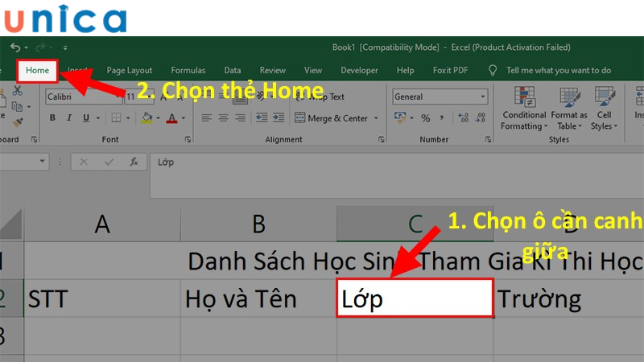Switch to the Formulas tab
This screenshot has height=362, width=644.
tap(188, 71)
